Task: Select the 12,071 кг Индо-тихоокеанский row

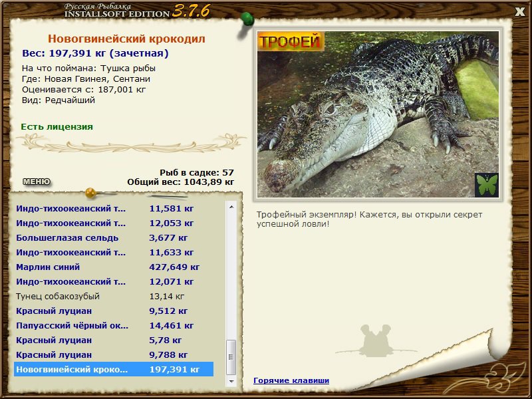Action: pos(114,281)
